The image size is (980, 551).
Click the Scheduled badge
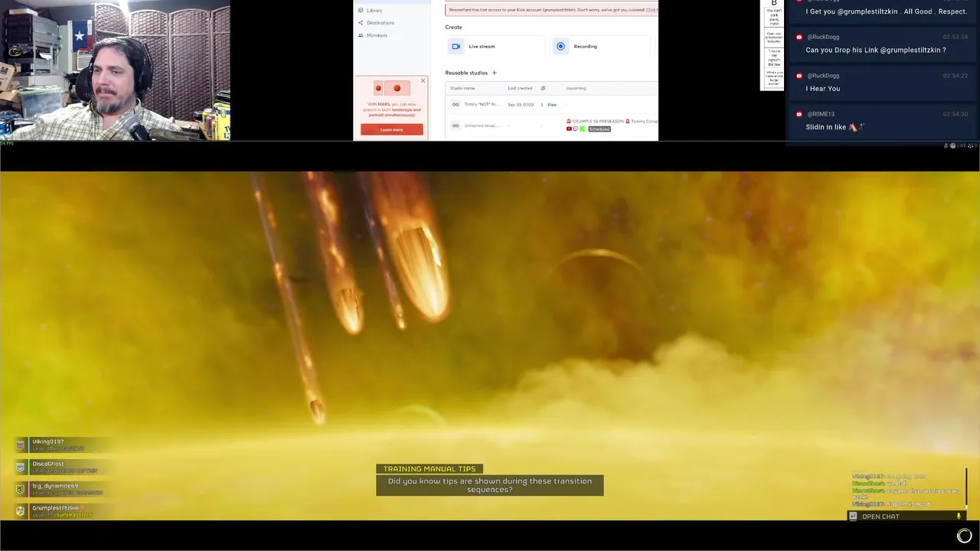pos(599,129)
